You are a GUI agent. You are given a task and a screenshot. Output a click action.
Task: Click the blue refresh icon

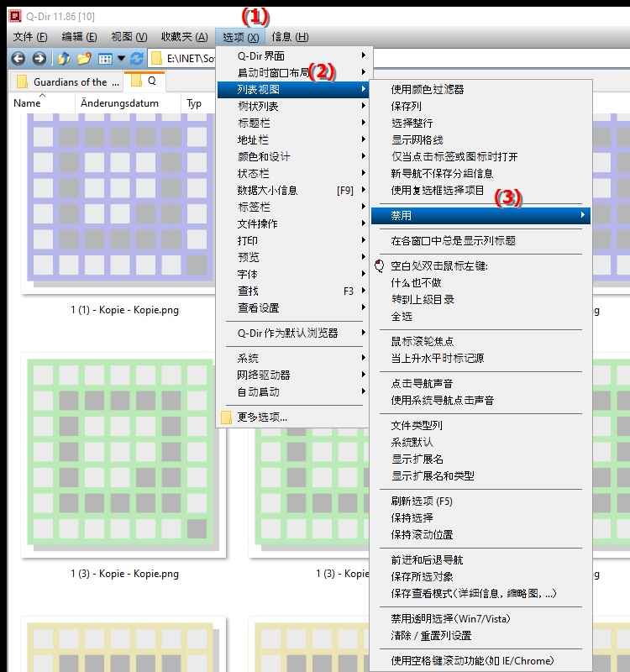[137, 58]
